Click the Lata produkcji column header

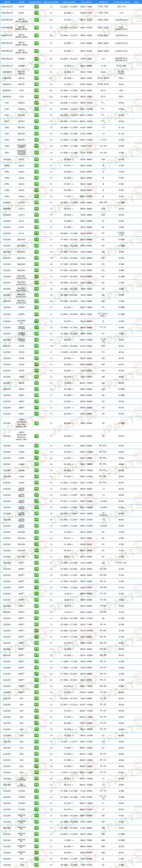(x=69, y=2)
